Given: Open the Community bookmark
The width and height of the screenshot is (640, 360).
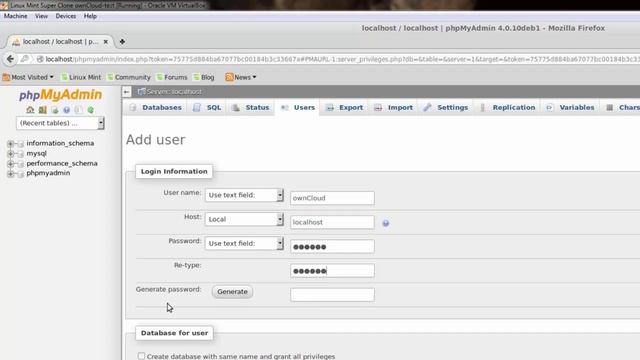Looking at the screenshot, I should (x=129, y=77).
